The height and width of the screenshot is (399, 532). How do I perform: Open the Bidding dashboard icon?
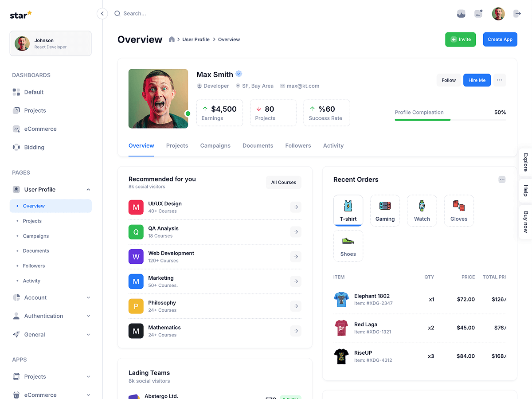tap(16, 147)
